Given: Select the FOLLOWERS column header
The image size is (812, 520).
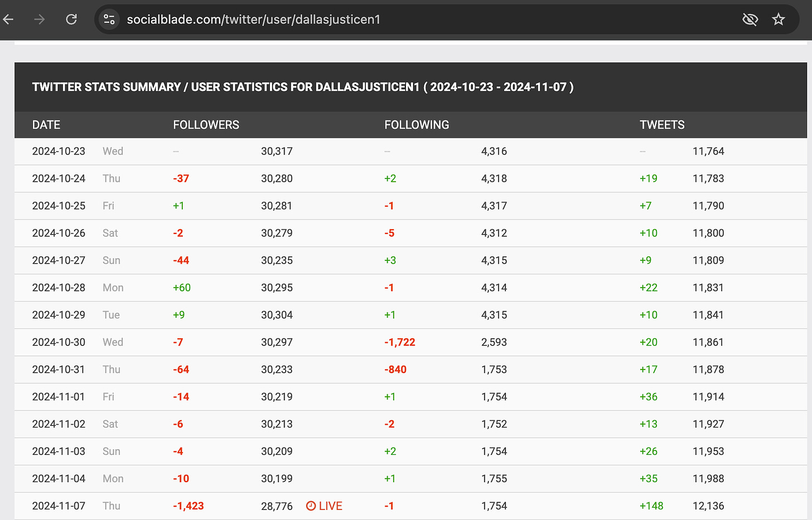Looking at the screenshot, I should [206, 125].
